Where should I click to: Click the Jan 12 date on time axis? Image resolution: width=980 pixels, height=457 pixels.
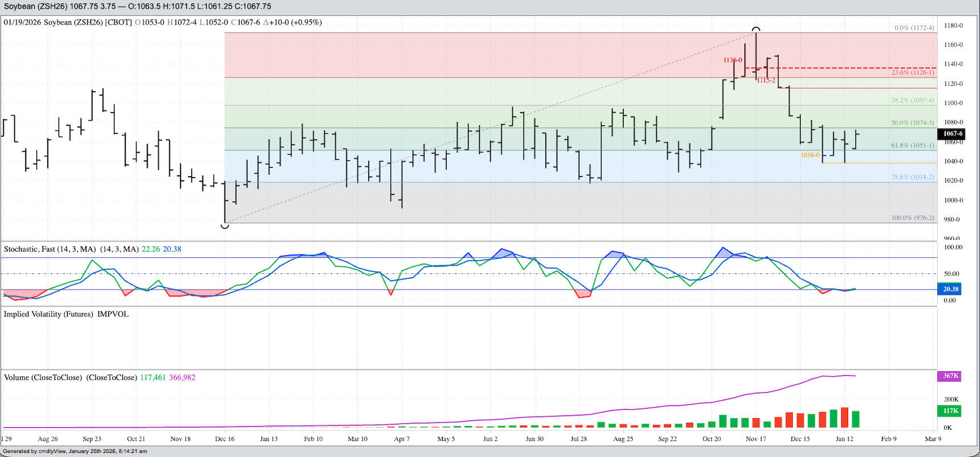pyautogui.click(x=845, y=439)
